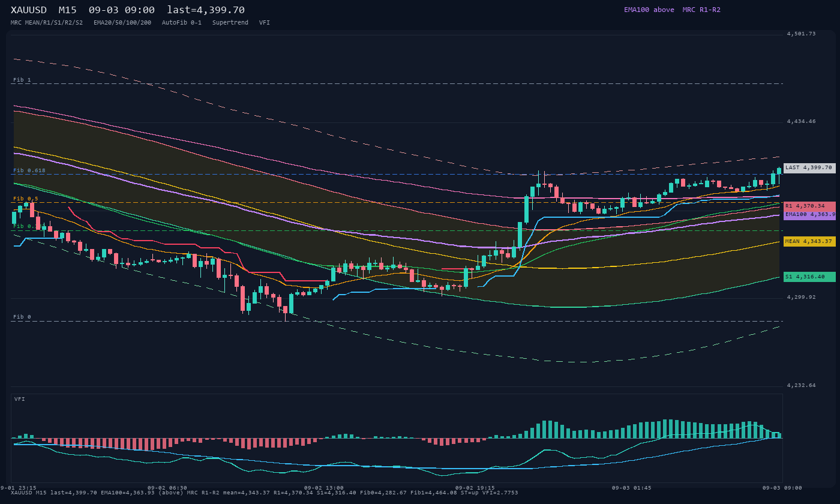
Task: Click the EMA20/50/100/200 indicator label
Action: pyautogui.click(x=122, y=22)
